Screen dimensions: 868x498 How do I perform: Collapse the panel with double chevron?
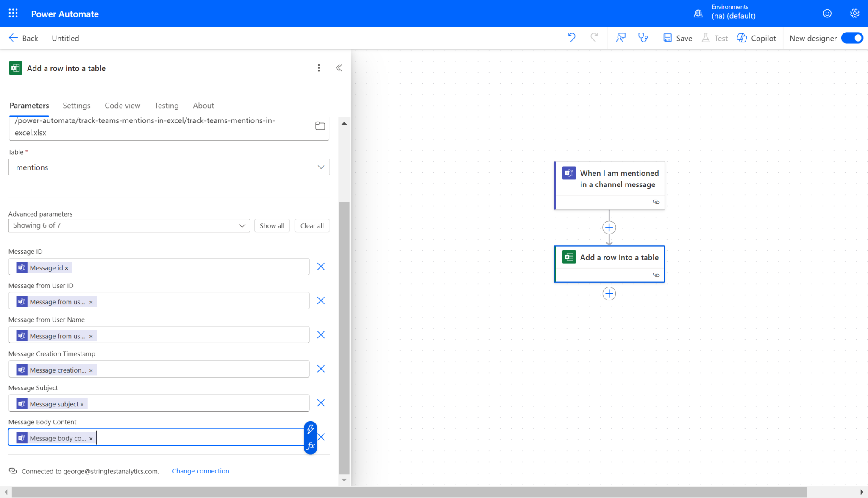coord(339,68)
